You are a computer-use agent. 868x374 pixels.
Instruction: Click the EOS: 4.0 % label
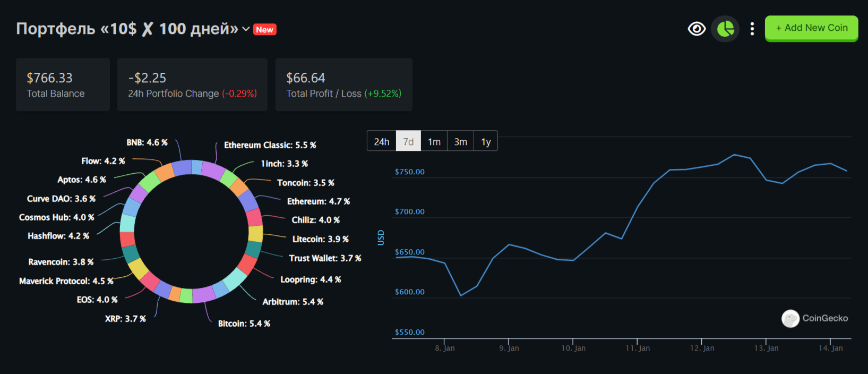click(x=97, y=300)
